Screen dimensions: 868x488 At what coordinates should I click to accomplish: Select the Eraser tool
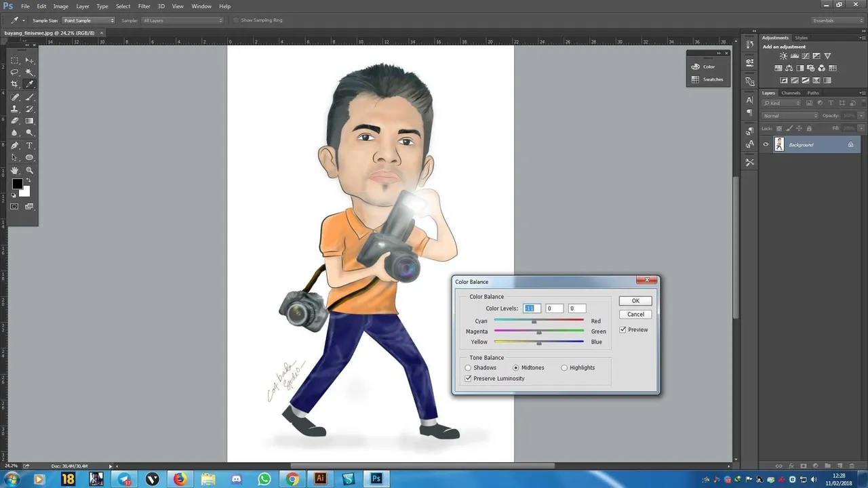point(14,121)
